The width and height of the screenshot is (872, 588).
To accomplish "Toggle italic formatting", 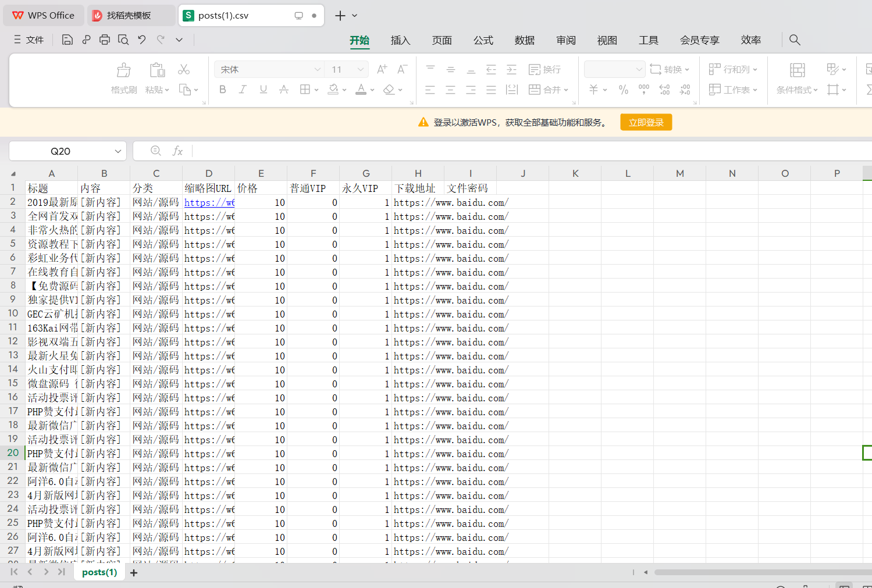I will pos(243,90).
